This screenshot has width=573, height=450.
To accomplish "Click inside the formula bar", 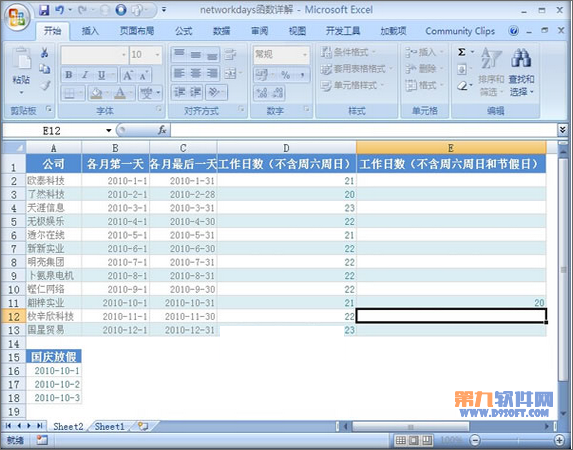I will [363, 130].
